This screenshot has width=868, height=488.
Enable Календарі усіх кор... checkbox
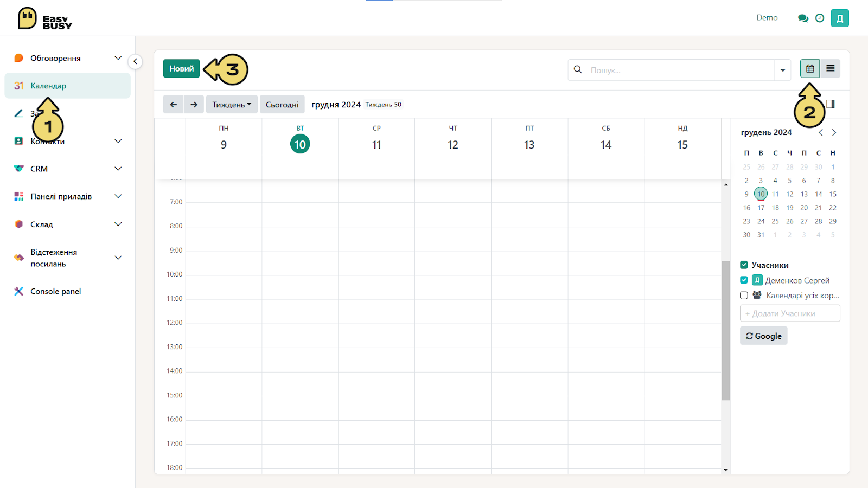744,296
